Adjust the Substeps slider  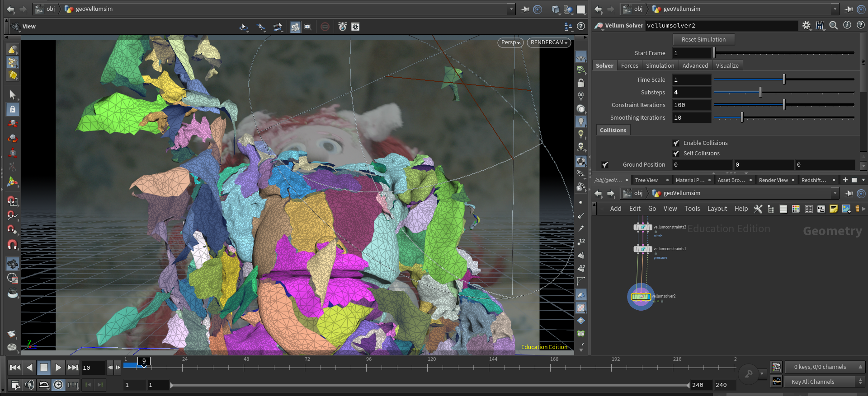point(784,93)
